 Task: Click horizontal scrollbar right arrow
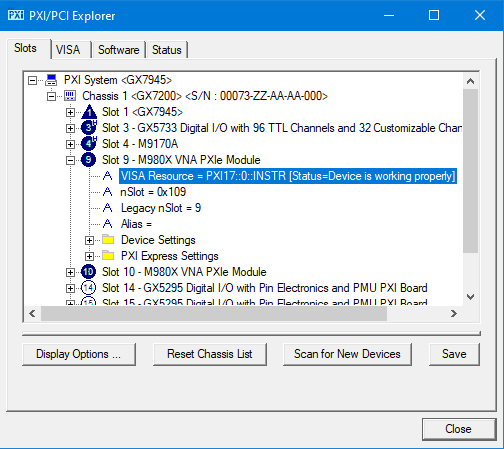click(x=454, y=313)
